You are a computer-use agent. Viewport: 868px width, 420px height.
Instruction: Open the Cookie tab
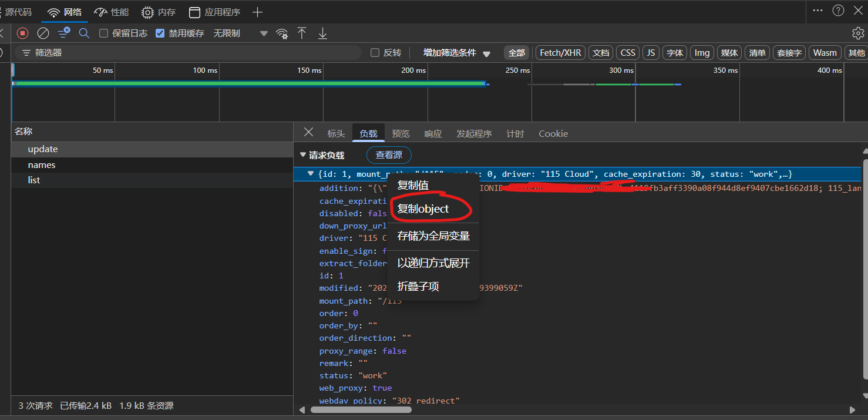(553, 134)
